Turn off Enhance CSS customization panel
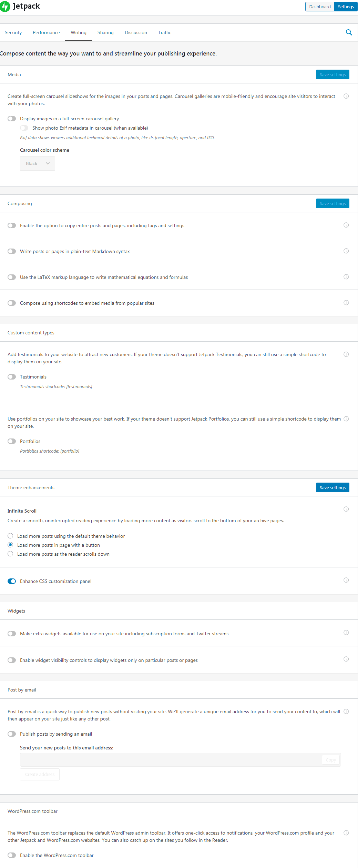This screenshot has width=358, height=868. 12,581
